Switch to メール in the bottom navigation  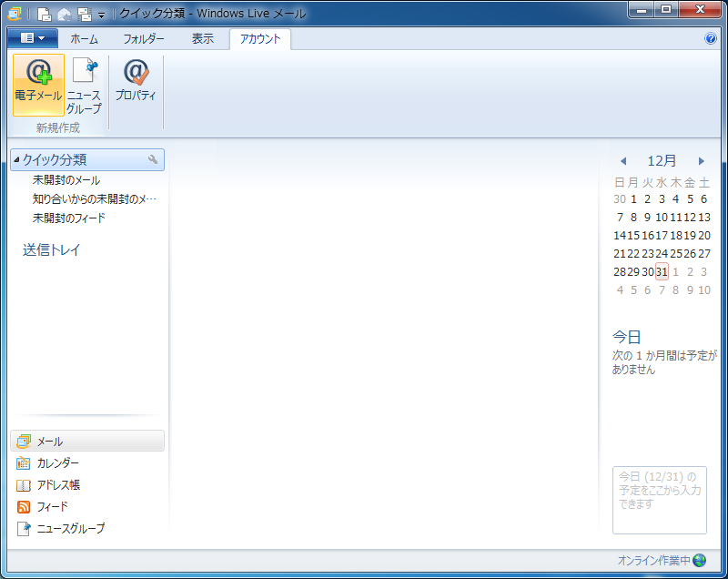coord(87,442)
